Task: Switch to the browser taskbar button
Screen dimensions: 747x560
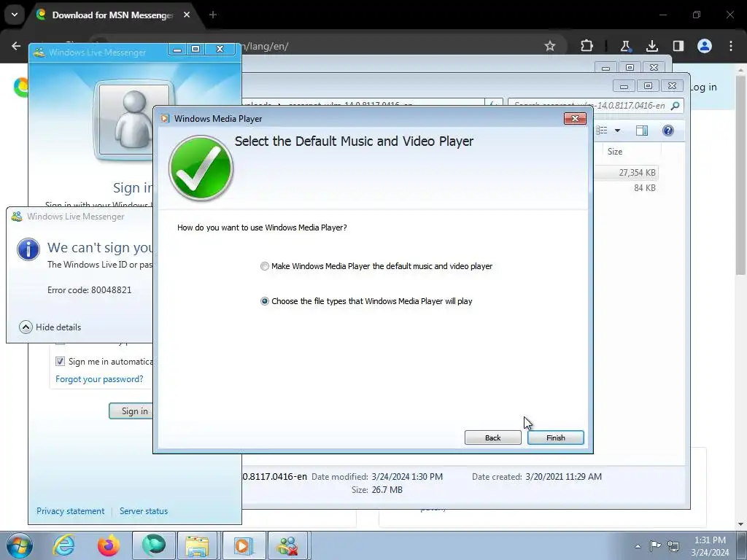Action: tap(153, 545)
